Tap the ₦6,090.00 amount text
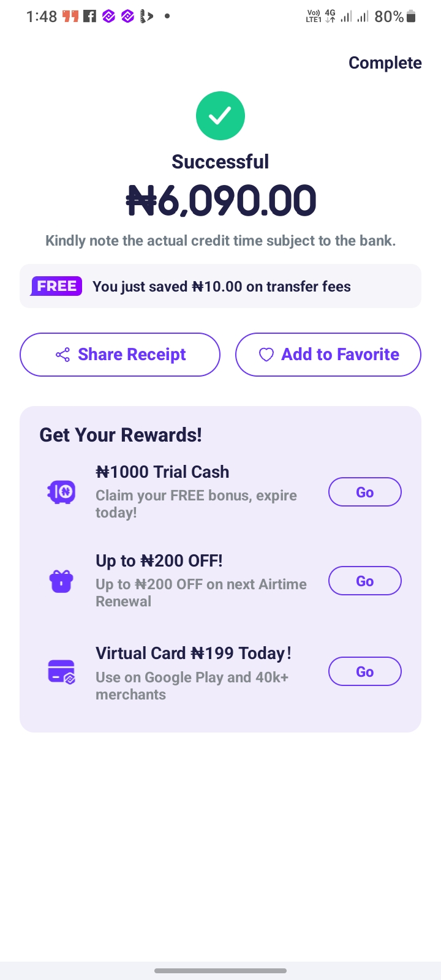Screen dimensions: 441x980 pos(221,201)
